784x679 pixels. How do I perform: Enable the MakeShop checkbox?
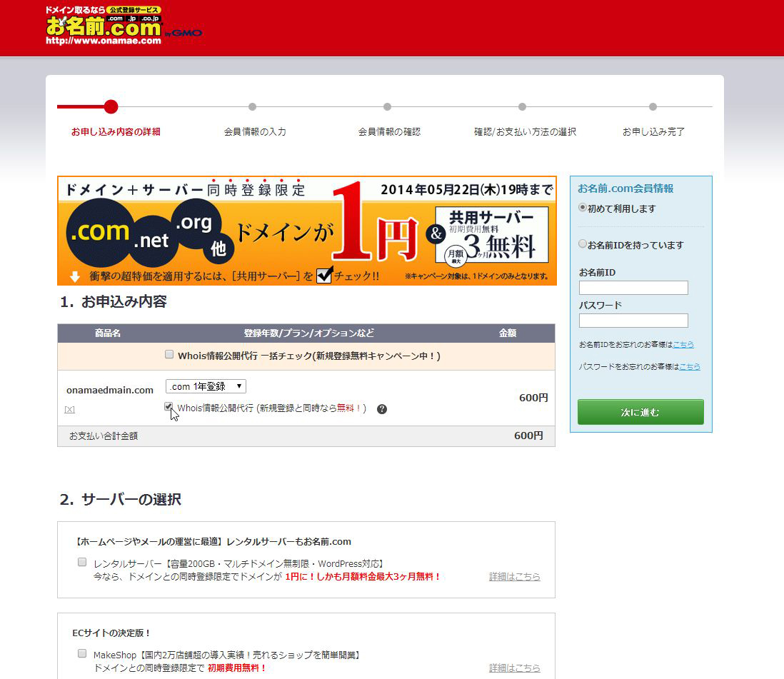pyautogui.click(x=82, y=653)
